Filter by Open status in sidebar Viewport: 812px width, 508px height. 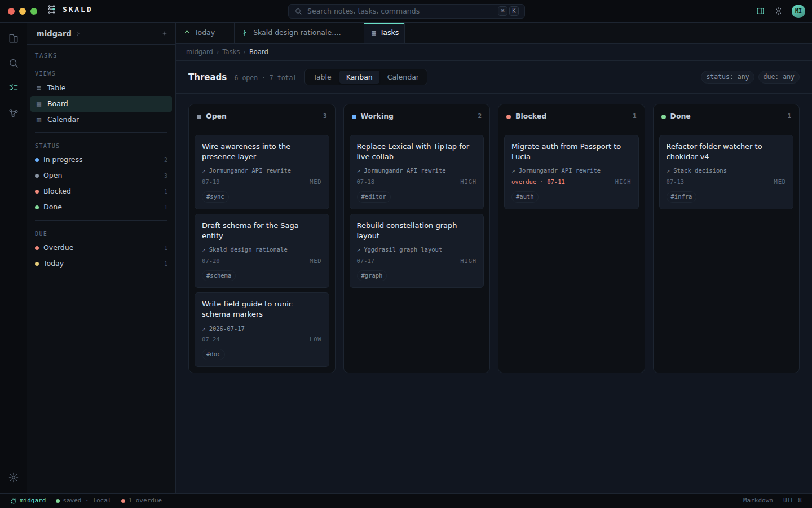click(101, 176)
